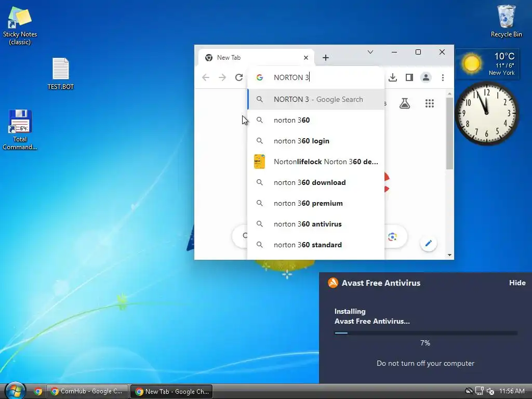Switch to New Tab Chrome taskbar button
This screenshot has height=399, width=532.
[171, 391]
